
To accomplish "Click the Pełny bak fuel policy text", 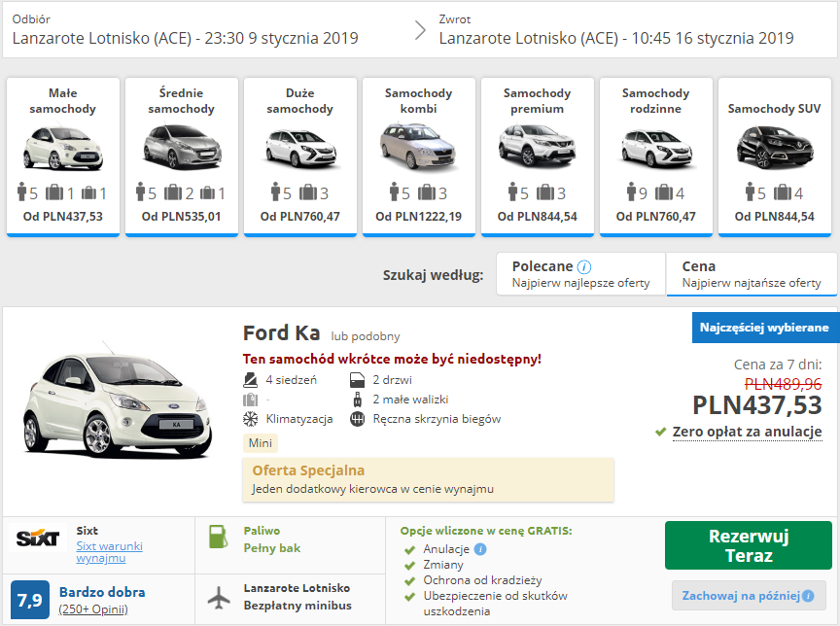I will [271, 548].
